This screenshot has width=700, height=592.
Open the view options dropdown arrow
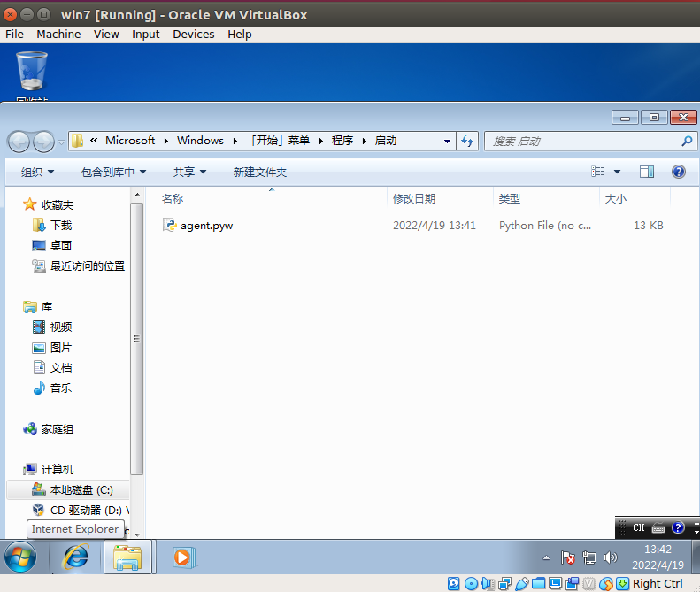[617, 172]
